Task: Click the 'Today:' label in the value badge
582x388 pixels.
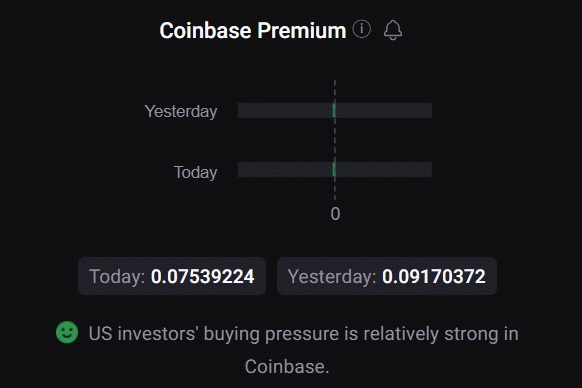Action: coord(117,277)
